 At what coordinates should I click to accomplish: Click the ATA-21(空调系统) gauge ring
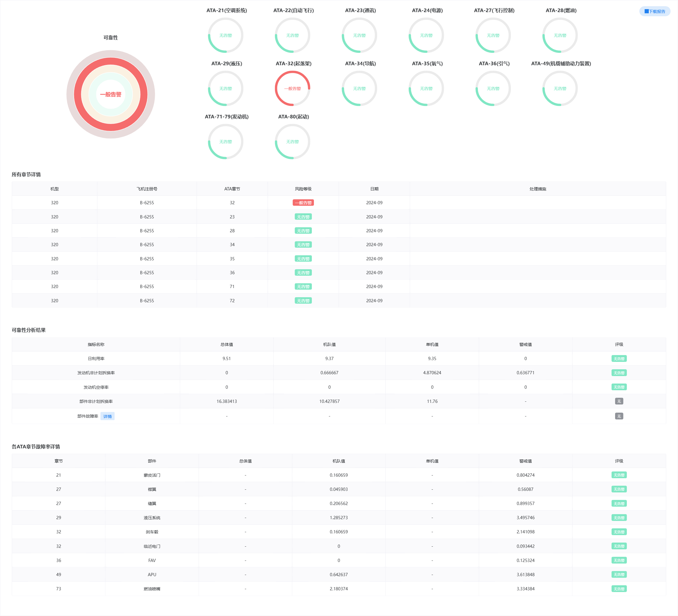click(x=226, y=35)
